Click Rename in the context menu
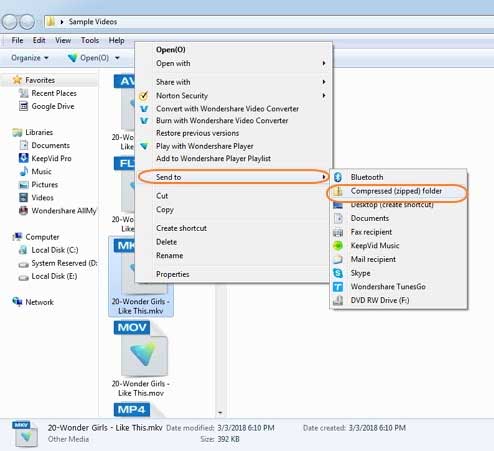The width and height of the screenshot is (494, 451). (169, 256)
